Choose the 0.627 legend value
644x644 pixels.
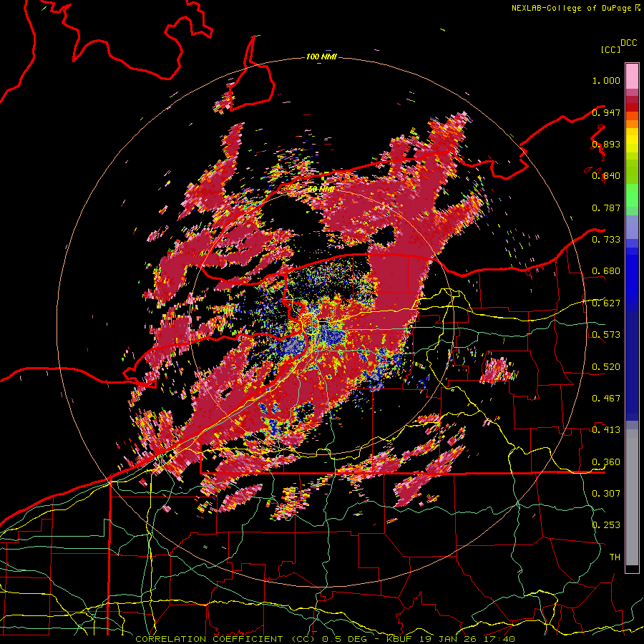(x=606, y=303)
